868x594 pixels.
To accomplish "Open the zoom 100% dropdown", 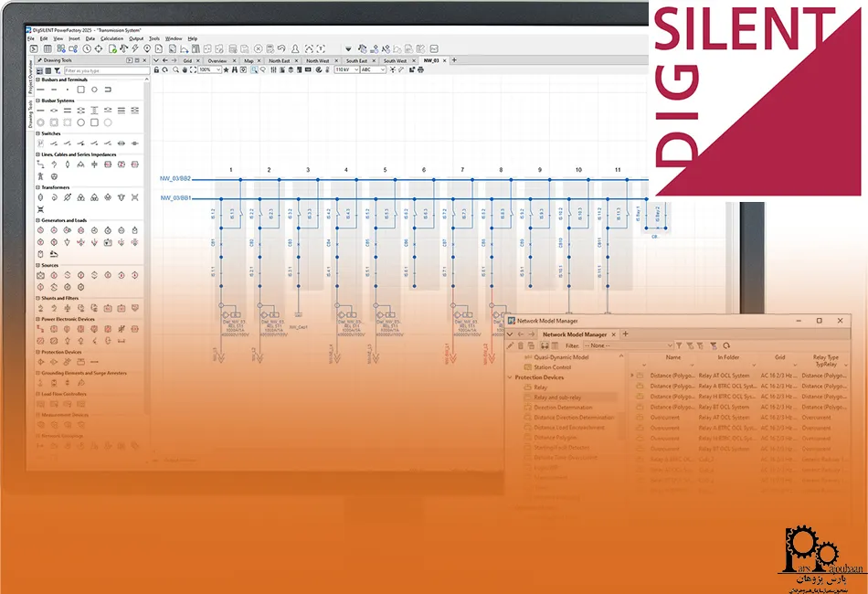I will coord(210,69).
